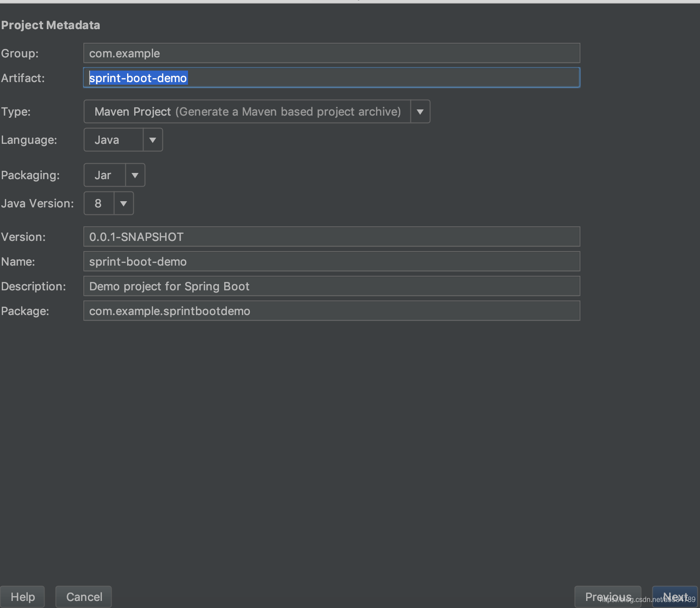Go back with the Previous button
The image size is (700, 608).
point(608,597)
